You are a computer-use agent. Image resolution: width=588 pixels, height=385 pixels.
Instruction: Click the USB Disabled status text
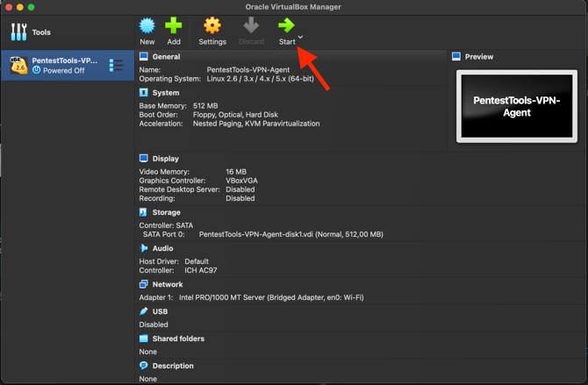[x=154, y=324]
